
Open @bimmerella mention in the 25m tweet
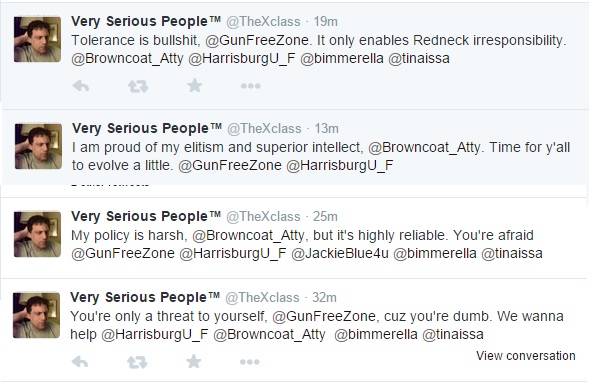435,254
